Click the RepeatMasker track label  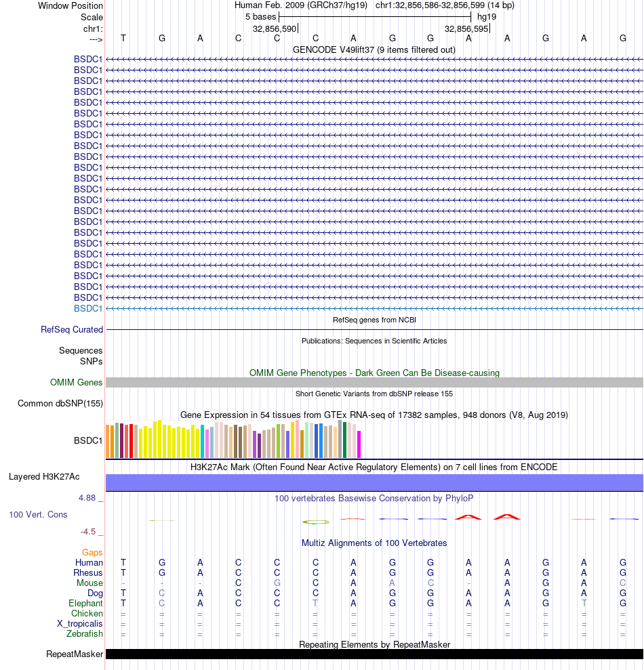pyautogui.click(x=75, y=654)
